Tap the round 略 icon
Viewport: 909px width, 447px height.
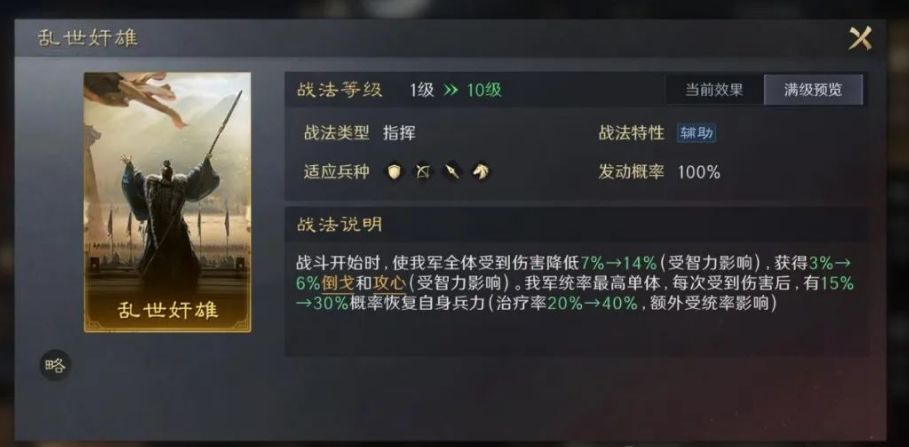pyautogui.click(x=55, y=365)
